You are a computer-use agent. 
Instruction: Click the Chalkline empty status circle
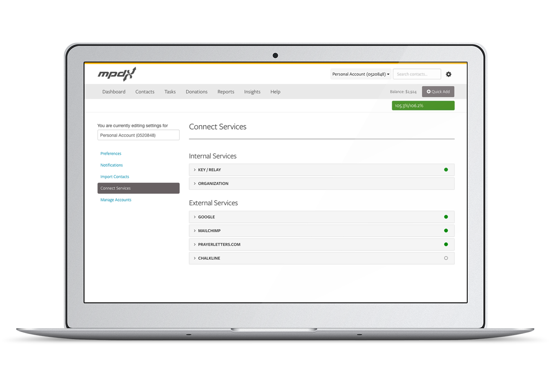[446, 258]
